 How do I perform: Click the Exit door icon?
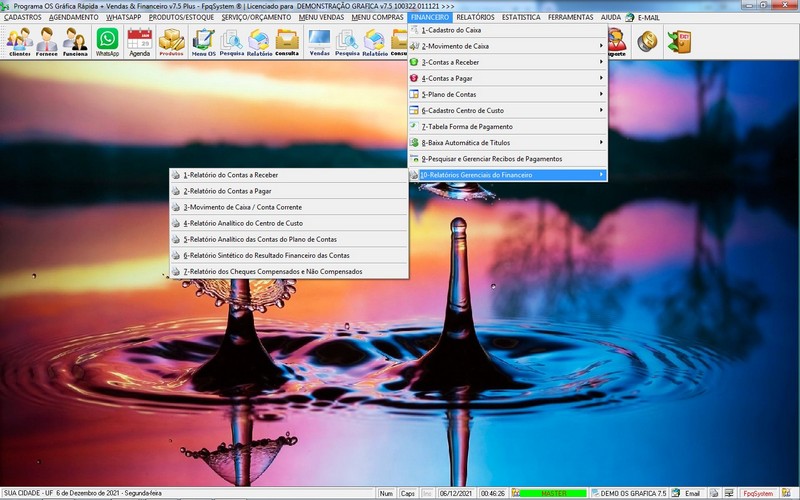pyautogui.click(x=679, y=40)
